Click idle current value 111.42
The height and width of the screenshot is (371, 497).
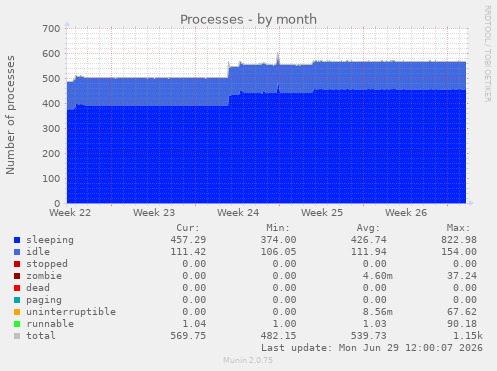pyautogui.click(x=188, y=252)
